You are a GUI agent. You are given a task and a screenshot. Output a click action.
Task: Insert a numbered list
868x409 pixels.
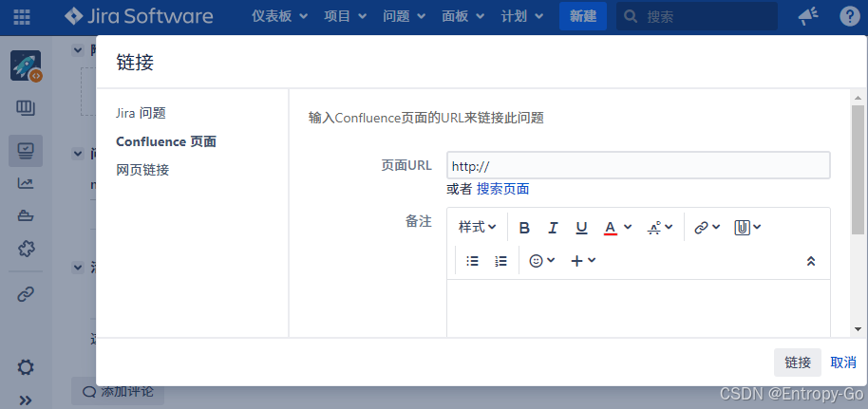(x=501, y=261)
